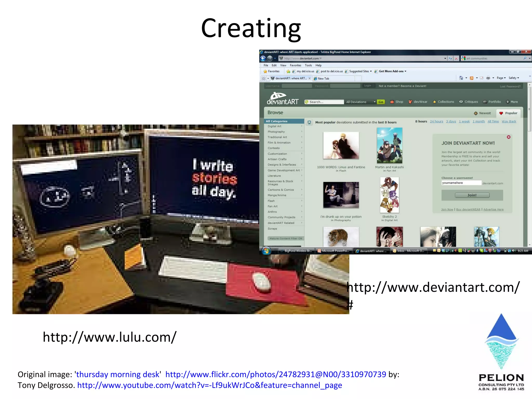
Task: Open the recent pages dropdown beside Forward
Action: pyautogui.click(x=275, y=58)
